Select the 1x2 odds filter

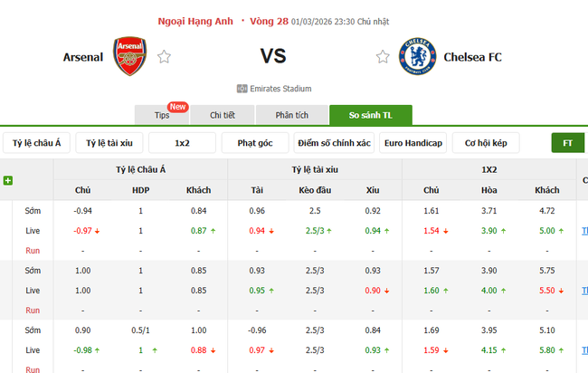(x=182, y=143)
